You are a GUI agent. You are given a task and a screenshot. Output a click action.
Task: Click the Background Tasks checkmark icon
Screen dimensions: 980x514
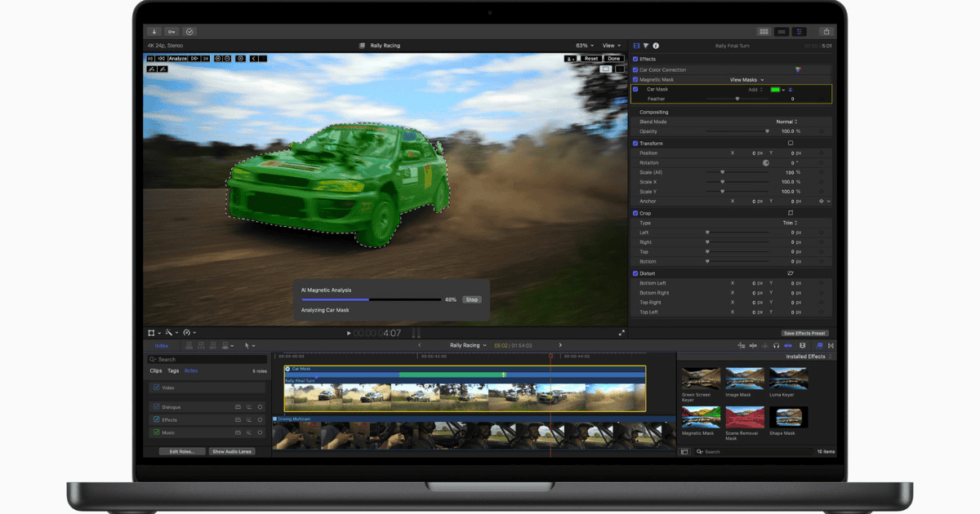click(x=189, y=32)
